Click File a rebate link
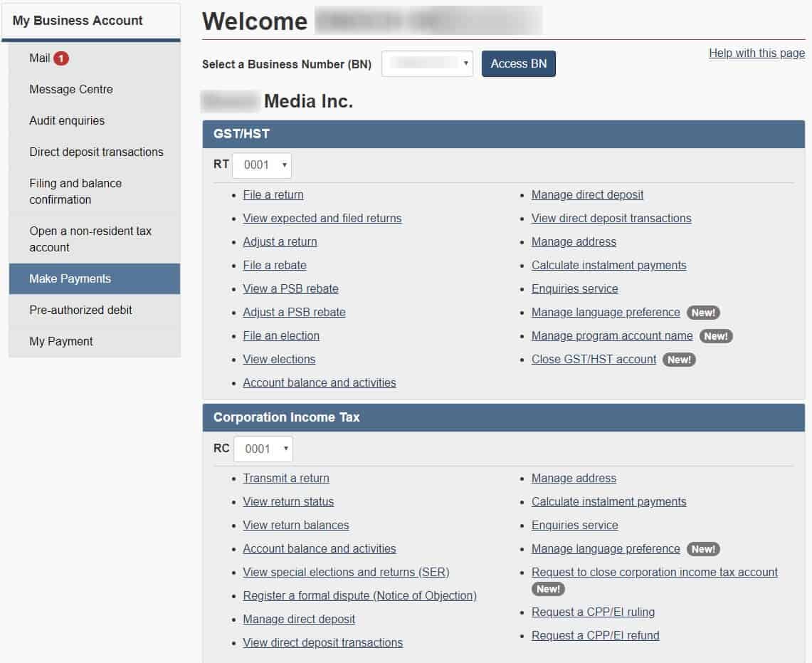Screen dimensions: 812x663 coord(275,266)
